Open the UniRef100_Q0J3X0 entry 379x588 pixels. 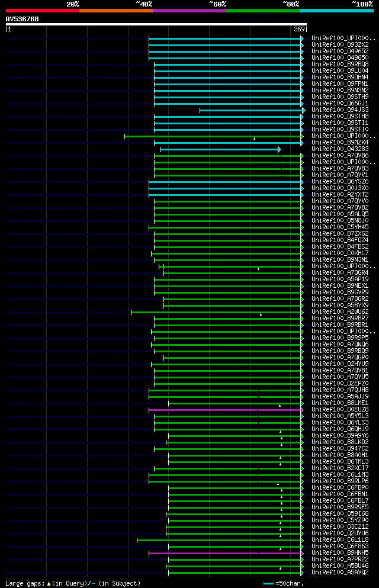[x=340, y=188]
